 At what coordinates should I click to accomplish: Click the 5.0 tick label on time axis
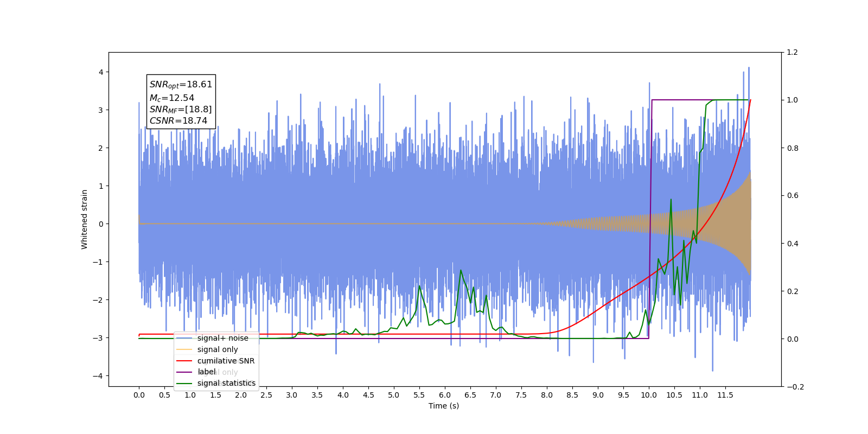pyautogui.click(x=394, y=395)
